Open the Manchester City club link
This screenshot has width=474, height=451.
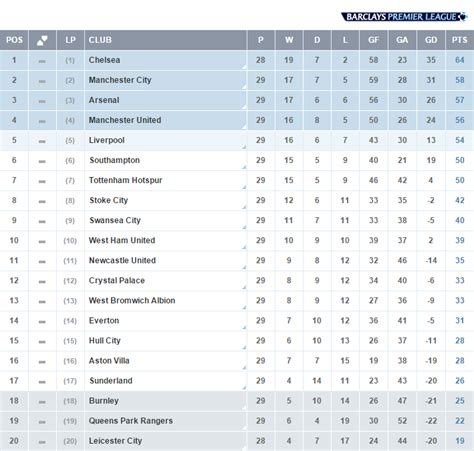tap(120, 80)
